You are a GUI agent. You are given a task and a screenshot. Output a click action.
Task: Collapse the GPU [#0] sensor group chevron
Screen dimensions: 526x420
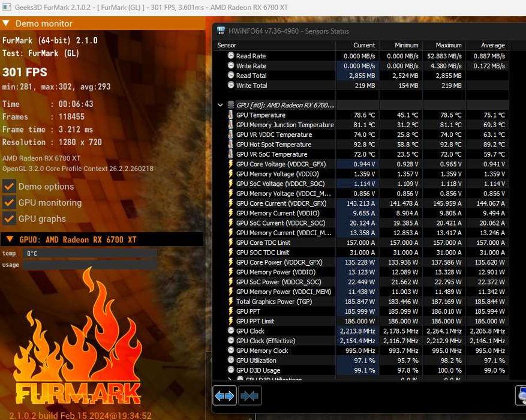coord(220,105)
